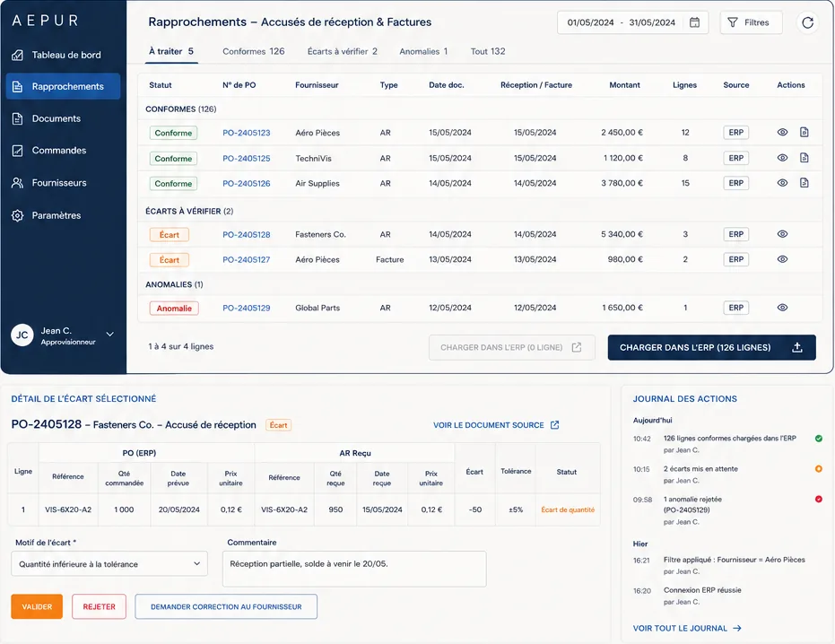View details of PO-2405125 row eye icon
Image resolution: width=835 pixels, height=644 pixels.
782,158
